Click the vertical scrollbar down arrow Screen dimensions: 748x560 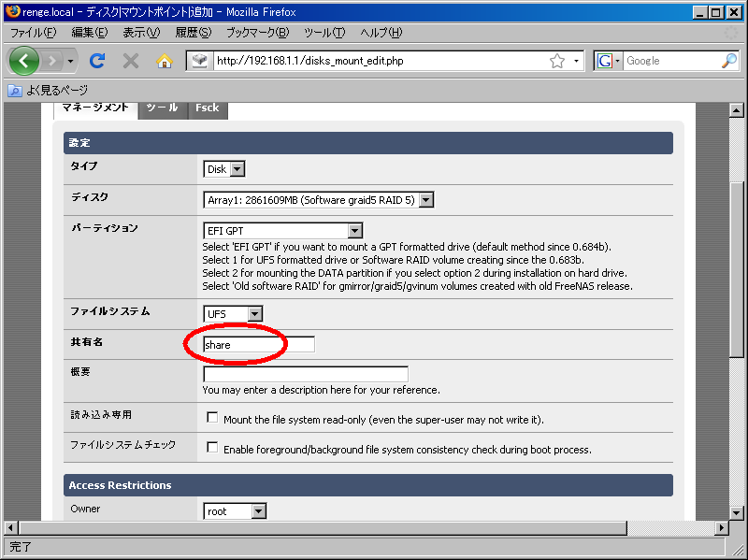(x=736, y=512)
